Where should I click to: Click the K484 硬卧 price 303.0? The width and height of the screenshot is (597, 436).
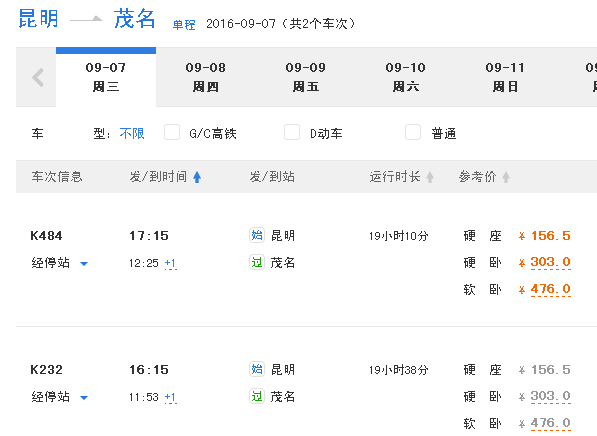(x=550, y=262)
